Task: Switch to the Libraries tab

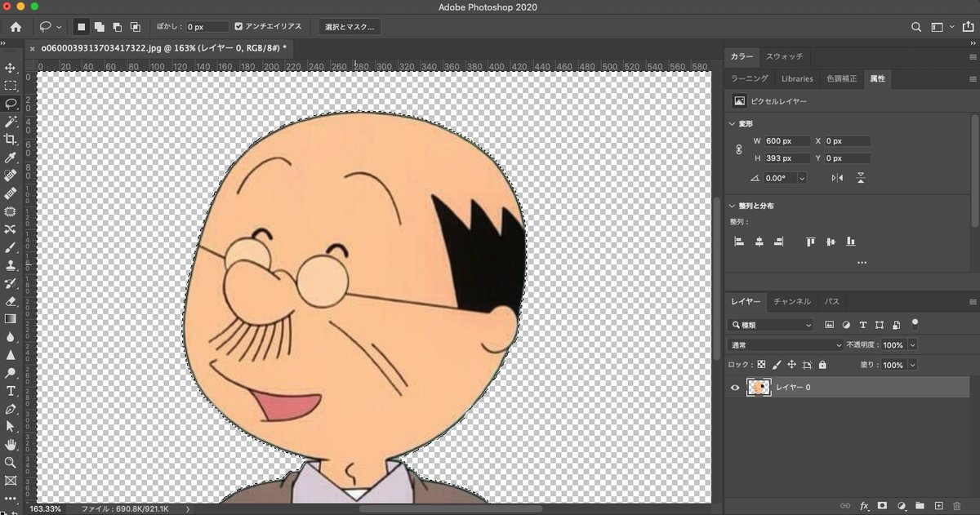Action: [x=797, y=78]
